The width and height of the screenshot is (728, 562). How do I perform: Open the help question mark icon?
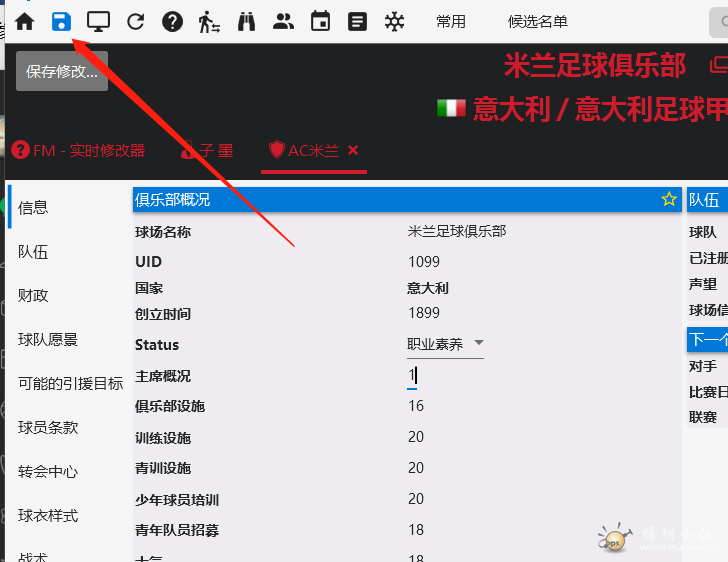point(172,22)
